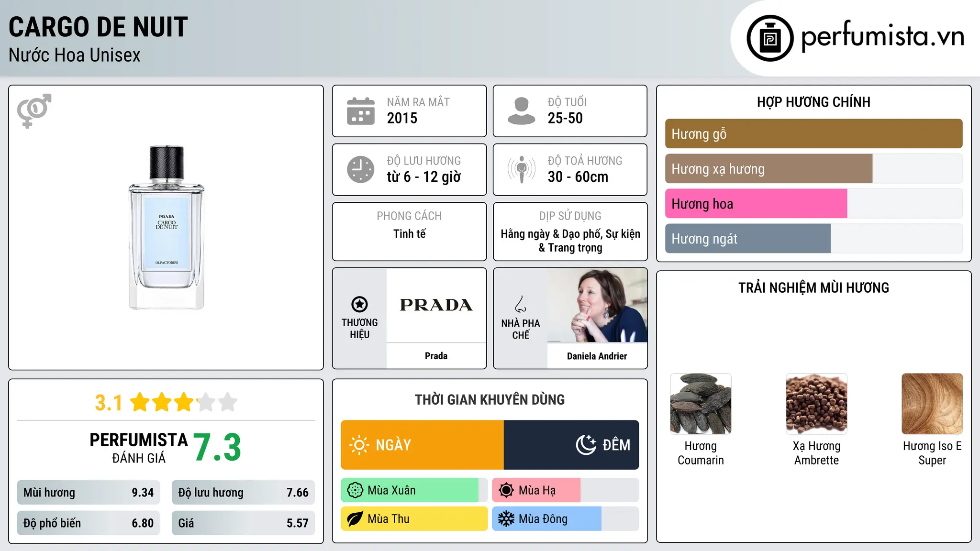980x551 pixels.
Task: Click the CARGO DE NUIT title
Action: pos(98,27)
